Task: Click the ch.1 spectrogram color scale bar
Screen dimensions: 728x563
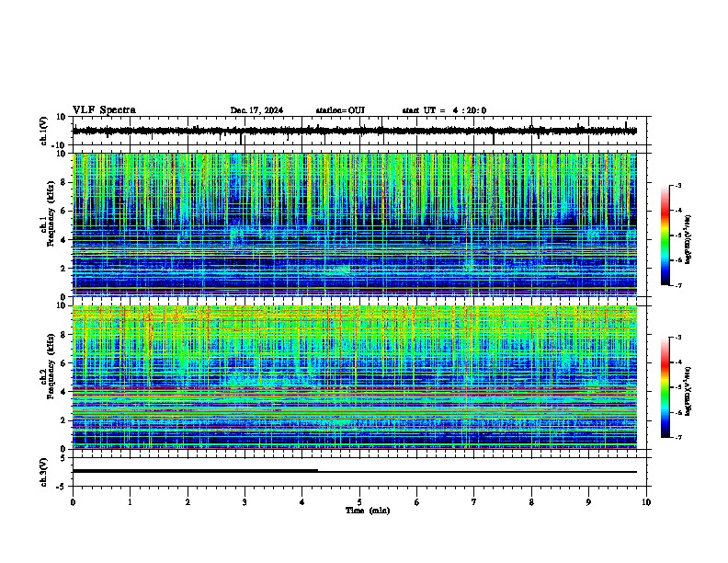Action: point(665,236)
